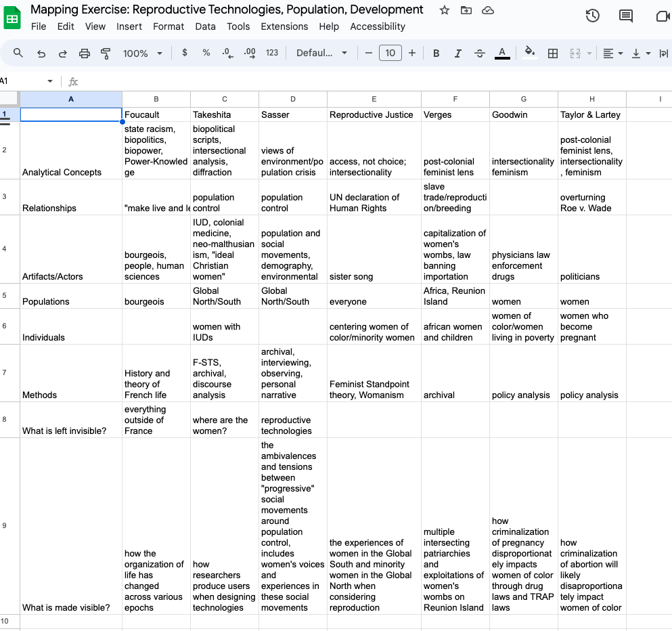Format cells as currency
672x631 pixels.
coord(185,53)
